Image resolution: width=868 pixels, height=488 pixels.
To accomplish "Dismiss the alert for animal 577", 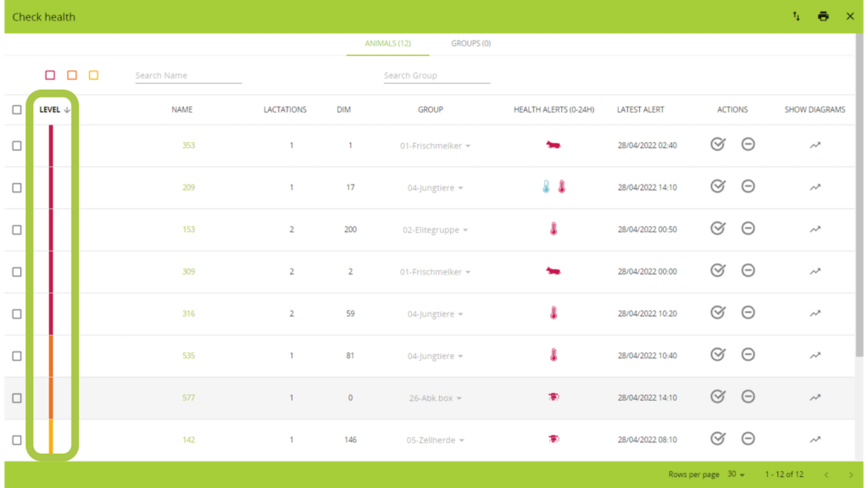I will [x=748, y=396].
